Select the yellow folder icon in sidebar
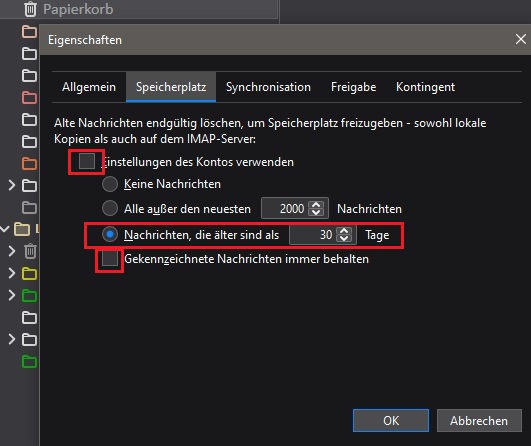Image resolution: width=531 pixels, height=446 pixels. [29, 273]
